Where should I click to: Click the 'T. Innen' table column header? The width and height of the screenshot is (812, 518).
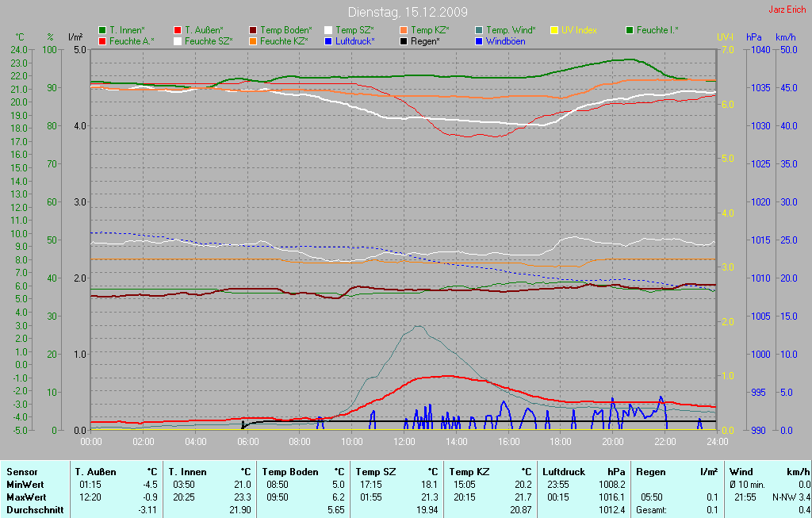(187, 472)
